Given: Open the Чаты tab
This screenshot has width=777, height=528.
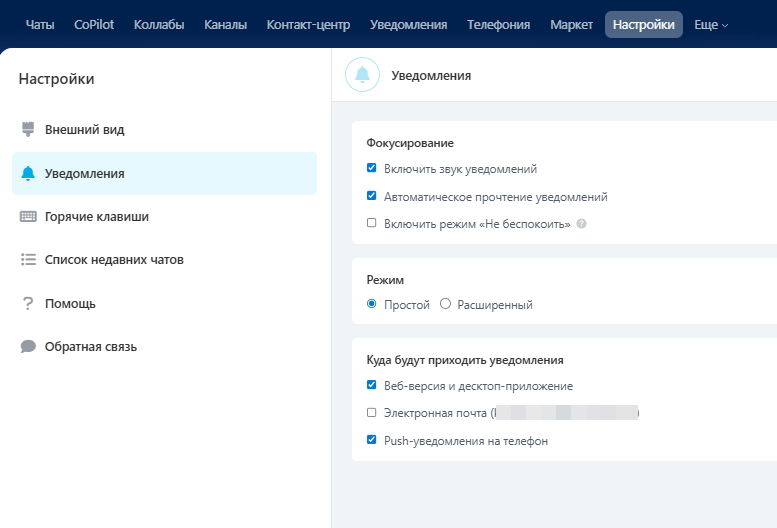Looking at the screenshot, I should [40, 25].
